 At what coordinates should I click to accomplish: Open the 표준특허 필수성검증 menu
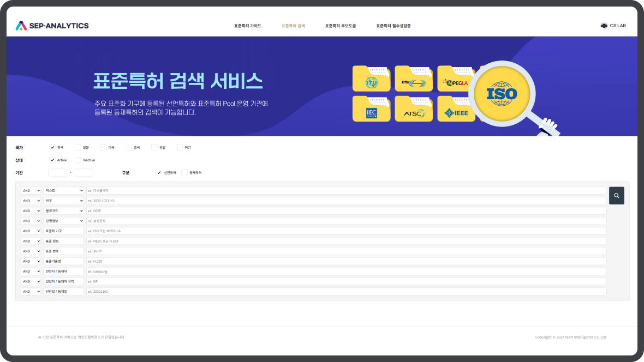point(393,26)
